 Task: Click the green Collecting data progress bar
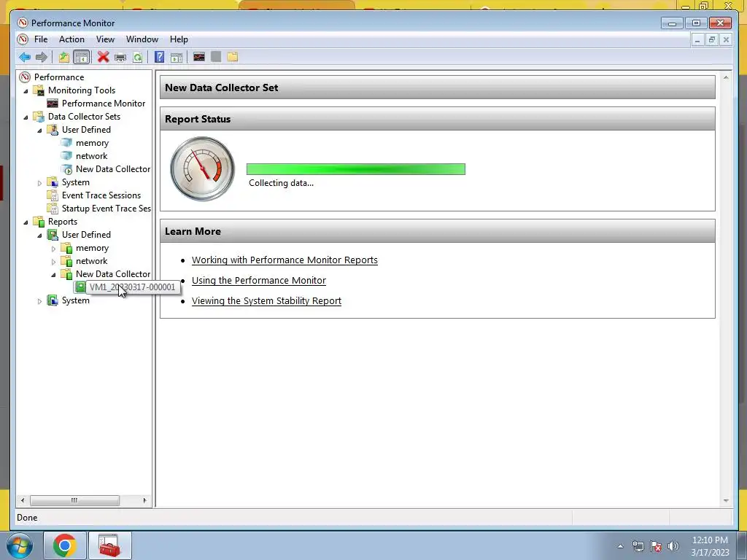tap(356, 169)
